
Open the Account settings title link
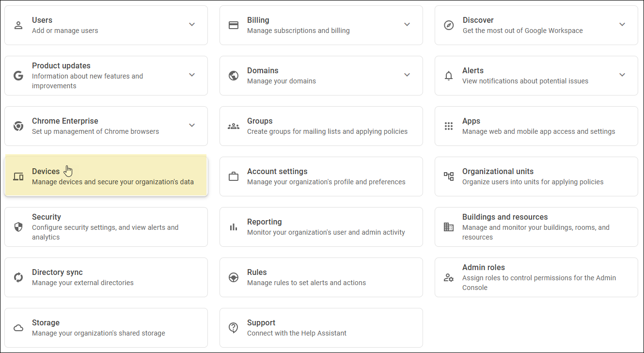(x=277, y=172)
